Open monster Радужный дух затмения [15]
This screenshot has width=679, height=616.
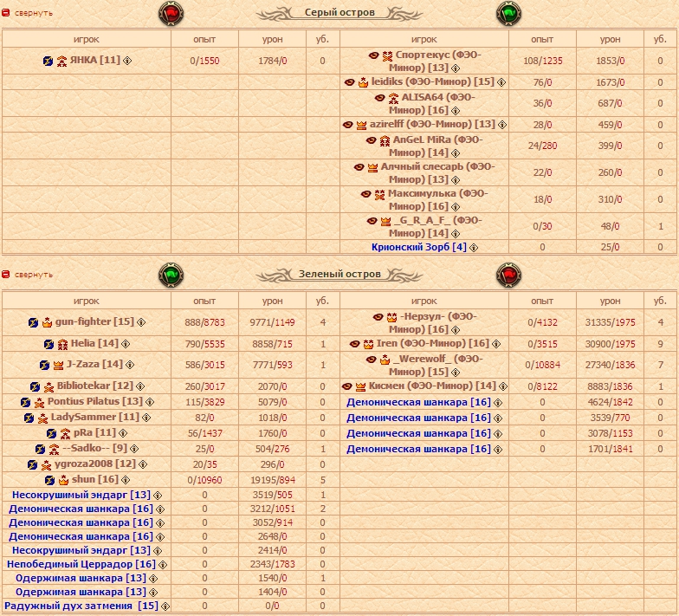(x=81, y=606)
